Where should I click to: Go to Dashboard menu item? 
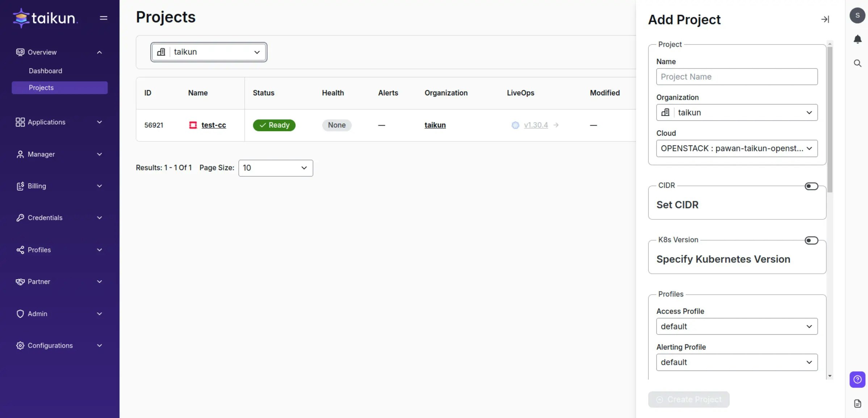45,71
